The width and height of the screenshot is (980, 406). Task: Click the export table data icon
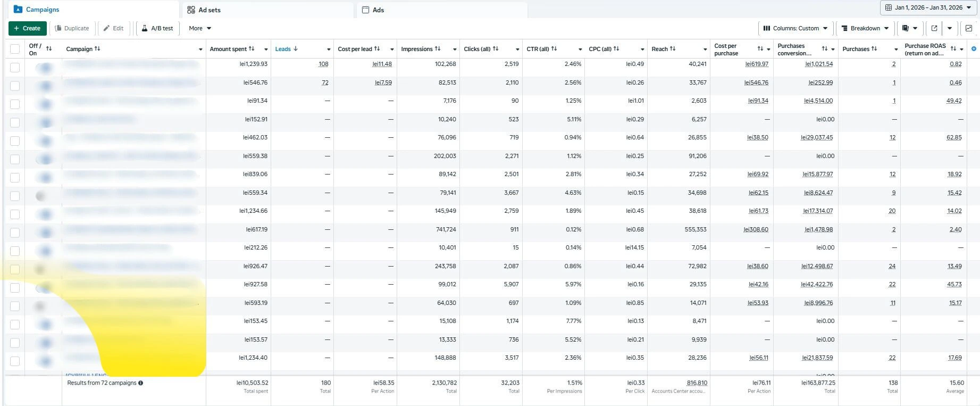tap(934, 28)
